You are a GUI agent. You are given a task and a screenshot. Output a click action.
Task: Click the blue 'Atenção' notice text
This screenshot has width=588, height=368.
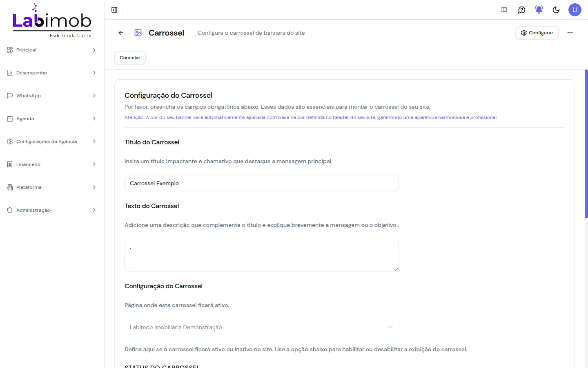[x=311, y=117]
